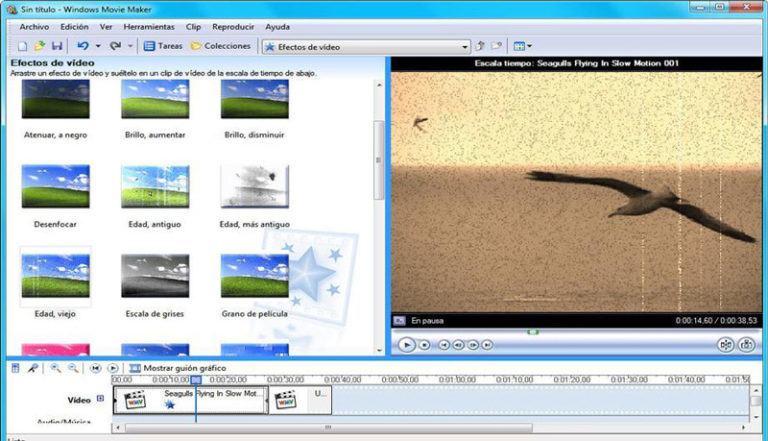Select the Seagulls clip on the timeline
Viewport: 768px width, 441px height.
click(x=191, y=399)
